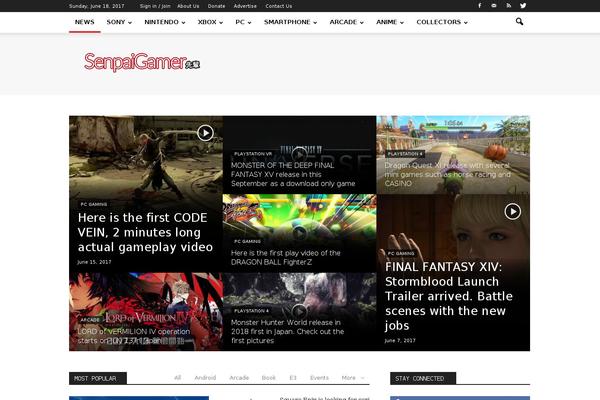Open the Donate link
600x400 pixels.
[216, 6]
